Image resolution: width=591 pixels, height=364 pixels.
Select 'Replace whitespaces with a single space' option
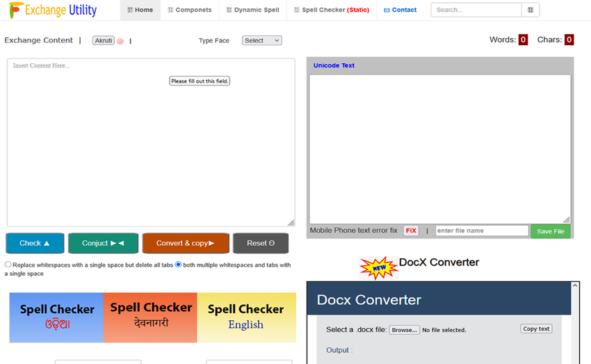click(x=8, y=265)
